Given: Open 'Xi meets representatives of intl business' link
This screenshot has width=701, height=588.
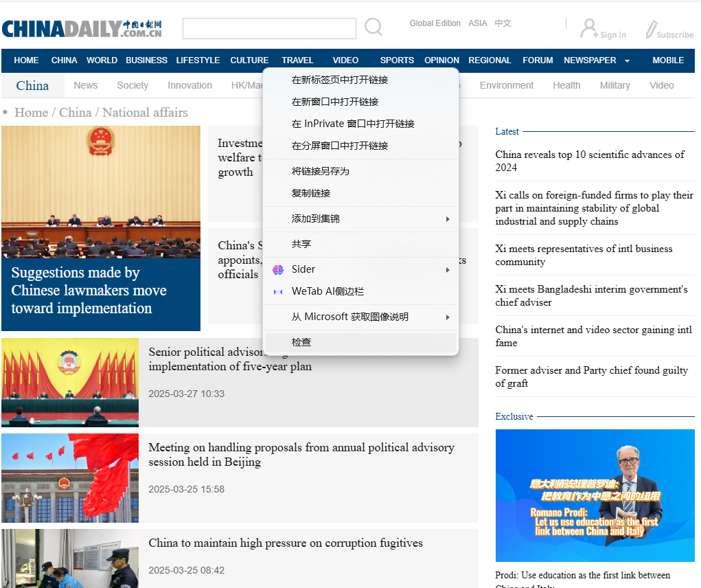Looking at the screenshot, I should [x=584, y=255].
